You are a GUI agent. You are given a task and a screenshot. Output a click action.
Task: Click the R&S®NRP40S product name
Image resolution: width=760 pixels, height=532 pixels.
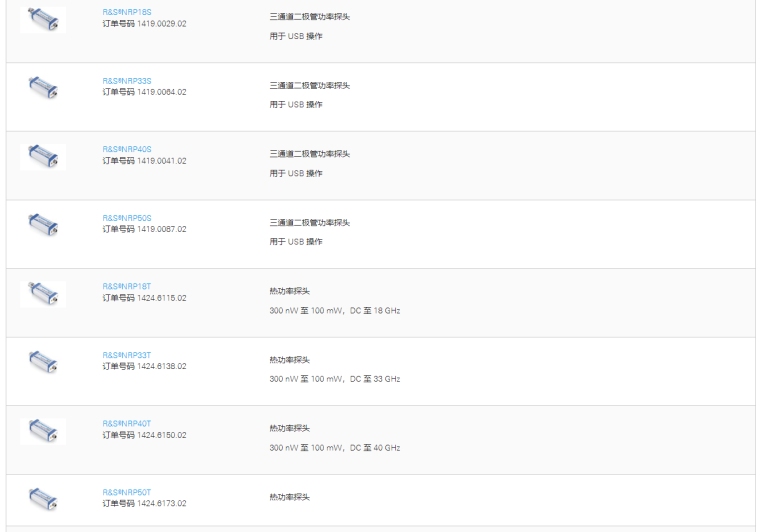click(126, 149)
